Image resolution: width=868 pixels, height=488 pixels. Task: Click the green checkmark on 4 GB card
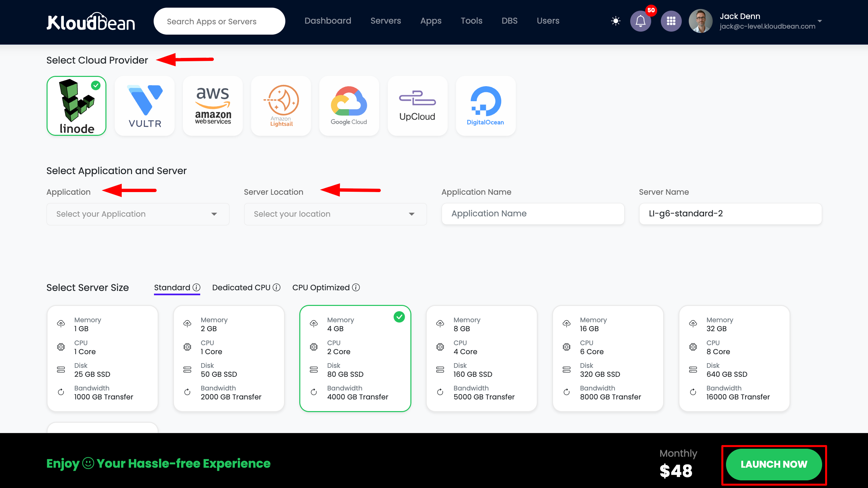399,317
